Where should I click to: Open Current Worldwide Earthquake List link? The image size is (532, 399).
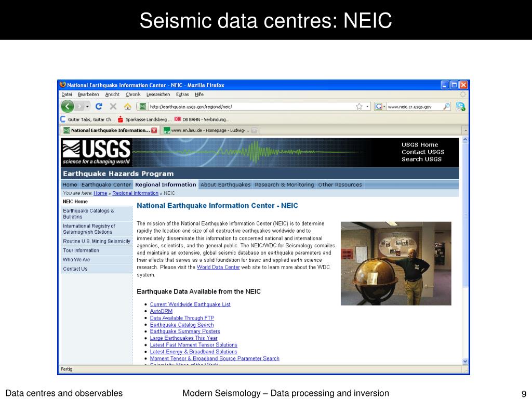[190, 304]
